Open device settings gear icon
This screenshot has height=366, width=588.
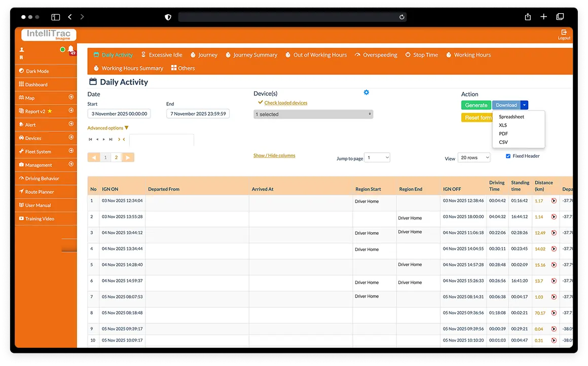point(366,92)
